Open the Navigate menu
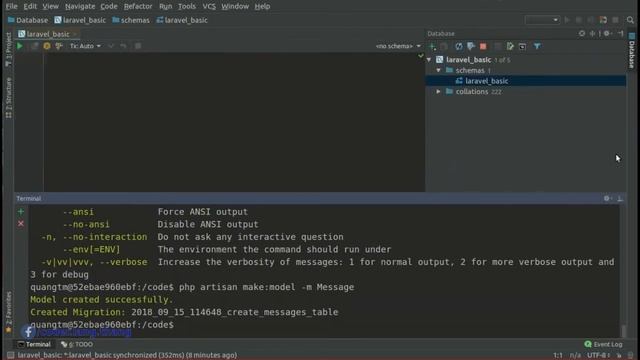The image size is (640, 360). pyautogui.click(x=80, y=7)
